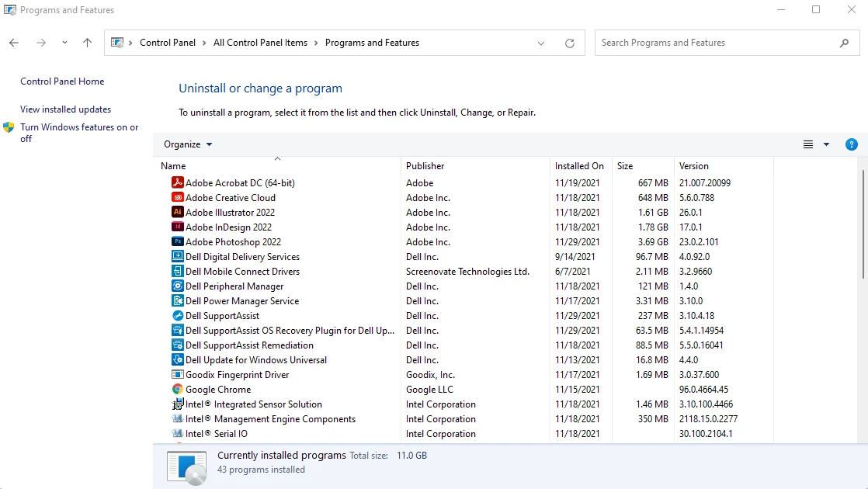Click the search magnifier icon

coord(844,43)
